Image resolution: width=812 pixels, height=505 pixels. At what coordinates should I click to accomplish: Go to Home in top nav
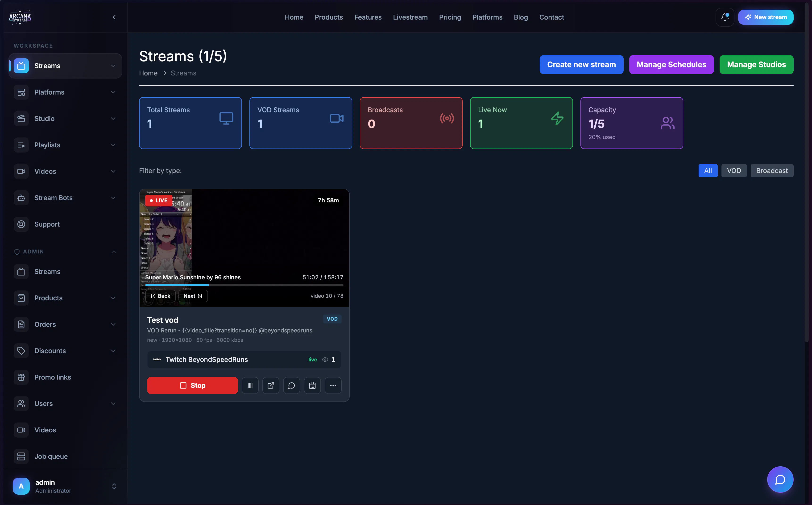pyautogui.click(x=294, y=17)
